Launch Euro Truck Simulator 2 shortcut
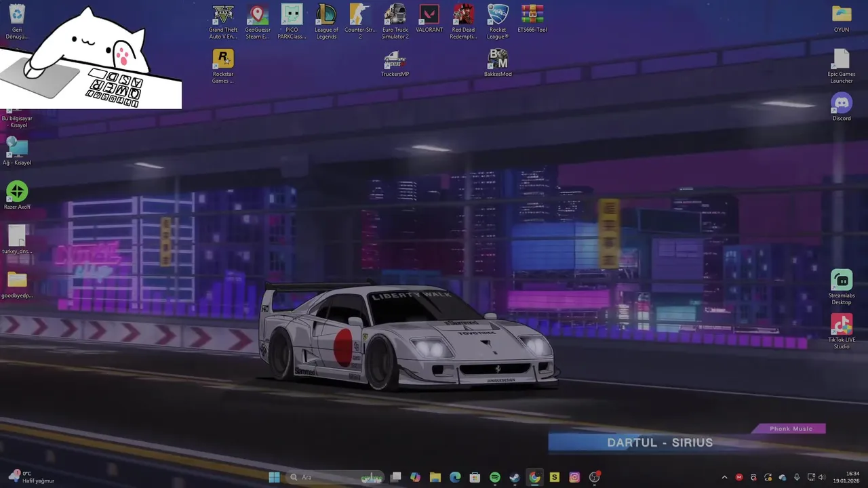868x488 pixels. point(395,22)
